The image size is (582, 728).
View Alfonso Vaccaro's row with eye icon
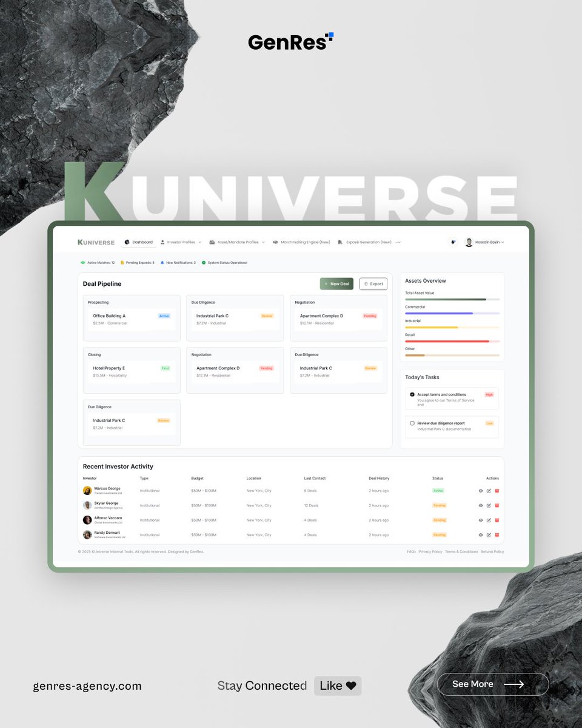(x=481, y=520)
